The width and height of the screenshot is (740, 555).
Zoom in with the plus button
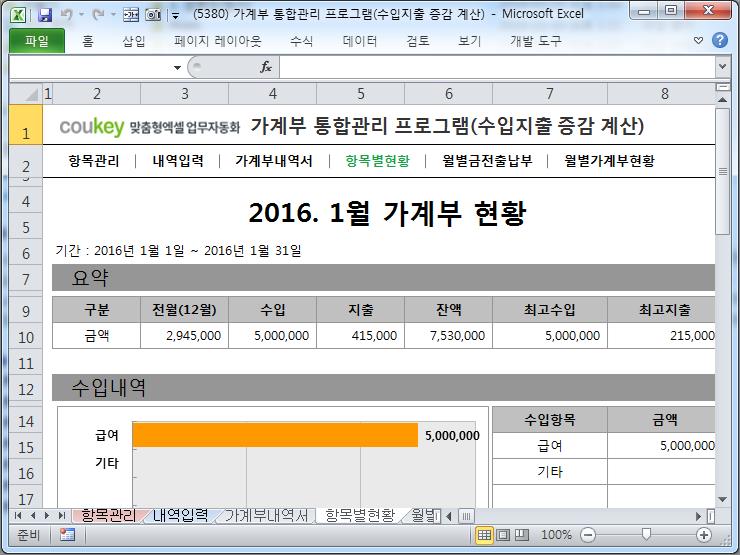pos(704,535)
